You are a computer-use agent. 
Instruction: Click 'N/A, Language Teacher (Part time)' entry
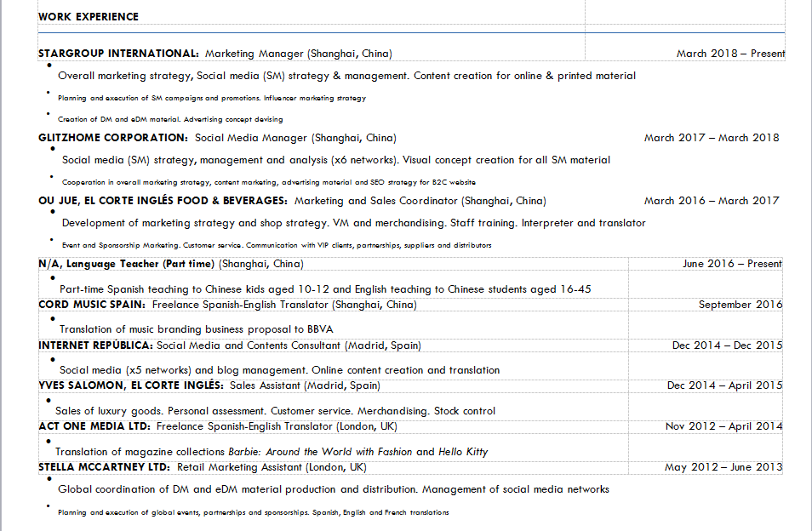(128, 264)
